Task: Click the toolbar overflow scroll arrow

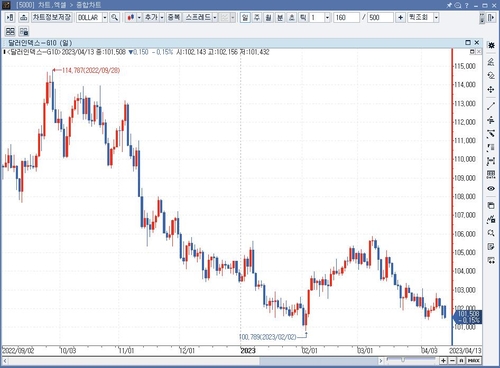Action: point(482,18)
